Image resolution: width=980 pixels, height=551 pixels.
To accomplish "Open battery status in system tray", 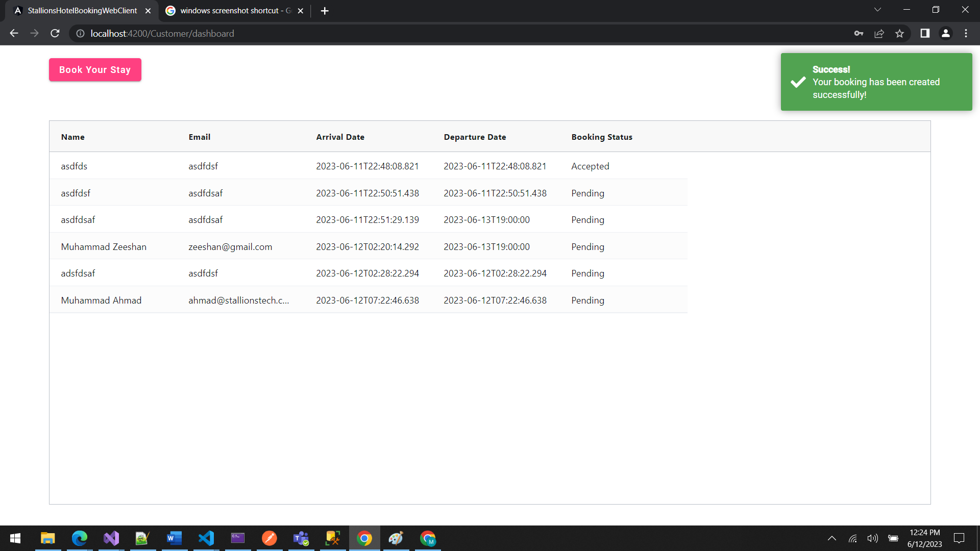I will point(893,538).
